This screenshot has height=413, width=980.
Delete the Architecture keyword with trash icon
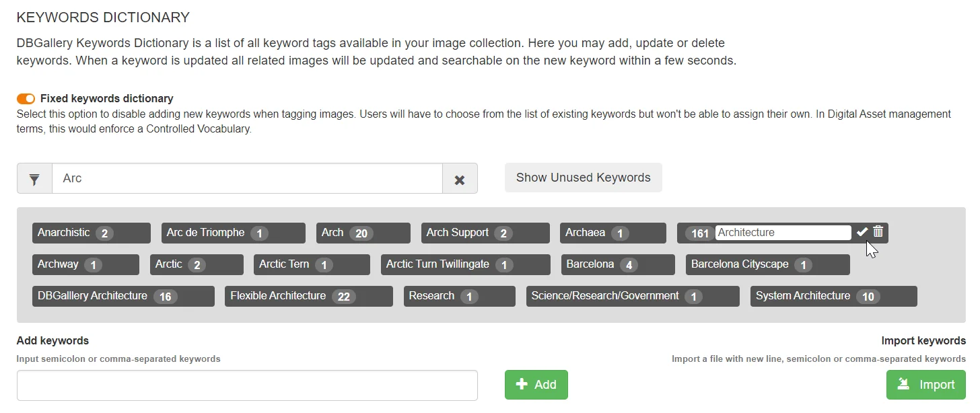(x=878, y=232)
